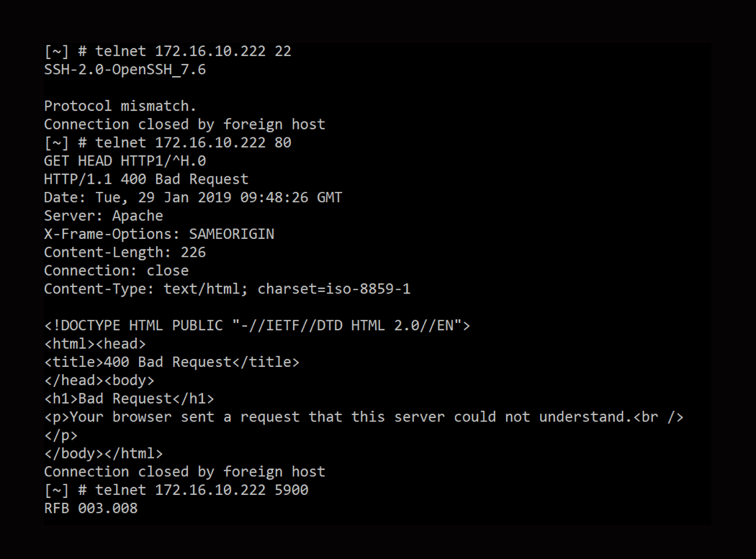Click the 'Connection: close' header line
The image size is (756, 559).
point(116,271)
